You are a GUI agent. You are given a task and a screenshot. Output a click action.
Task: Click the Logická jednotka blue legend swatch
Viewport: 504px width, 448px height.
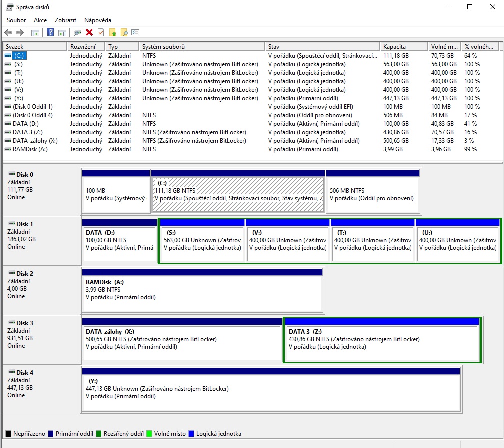tap(192, 434)
